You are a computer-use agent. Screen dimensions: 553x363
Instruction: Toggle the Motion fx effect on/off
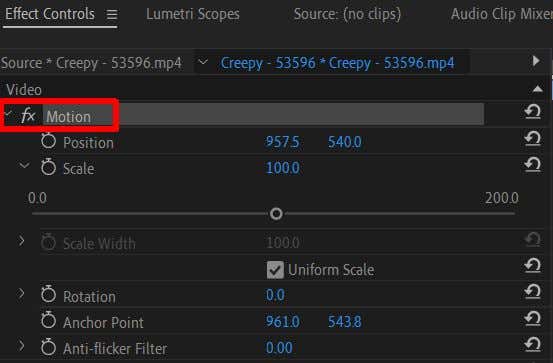28,116
